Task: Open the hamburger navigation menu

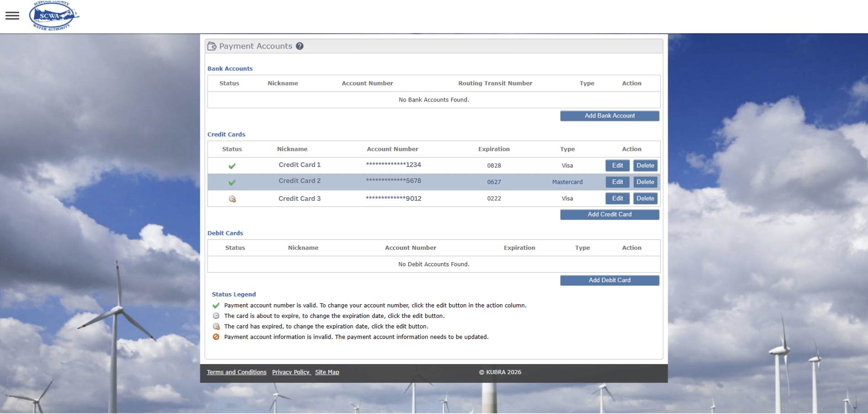Action: pos(12,15)
